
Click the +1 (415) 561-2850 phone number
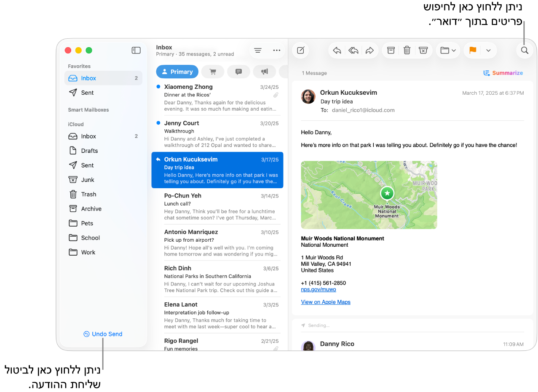pyautogui.click(x=324, y=283)
